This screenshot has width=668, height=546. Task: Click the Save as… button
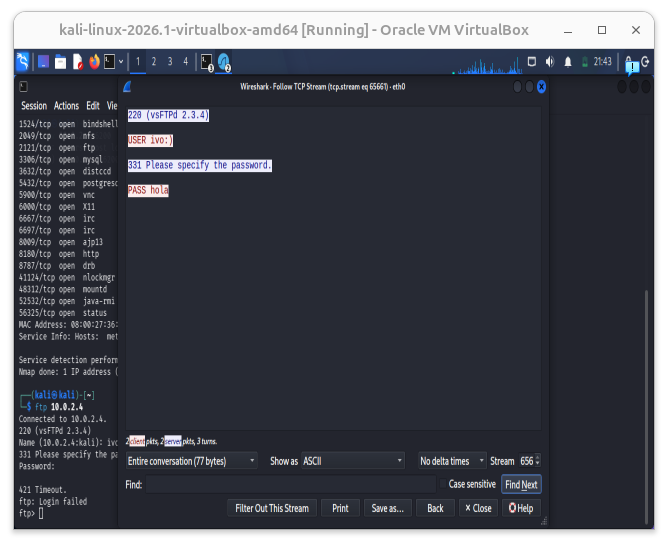[388, 509]
